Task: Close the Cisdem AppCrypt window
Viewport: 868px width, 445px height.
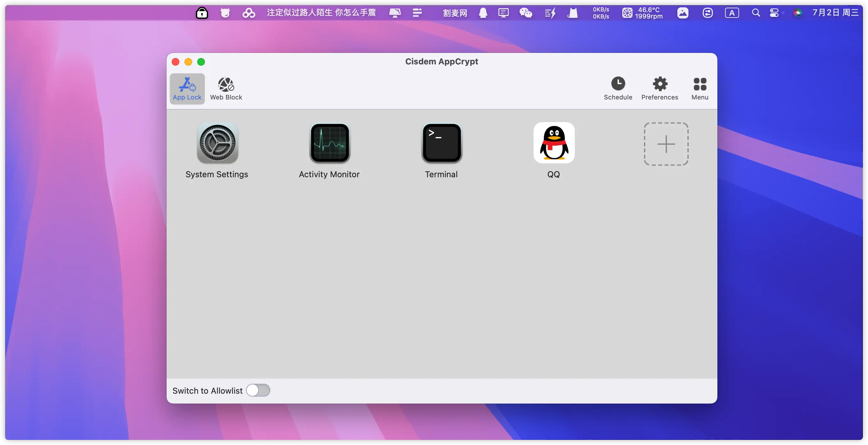Action: pyautogui.click(x=176, y=62)
